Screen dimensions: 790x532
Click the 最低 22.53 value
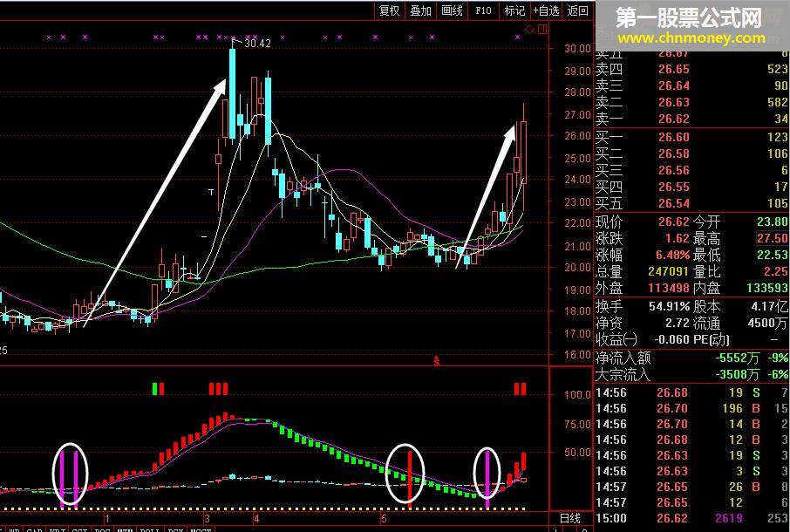[x=773, y=255]
